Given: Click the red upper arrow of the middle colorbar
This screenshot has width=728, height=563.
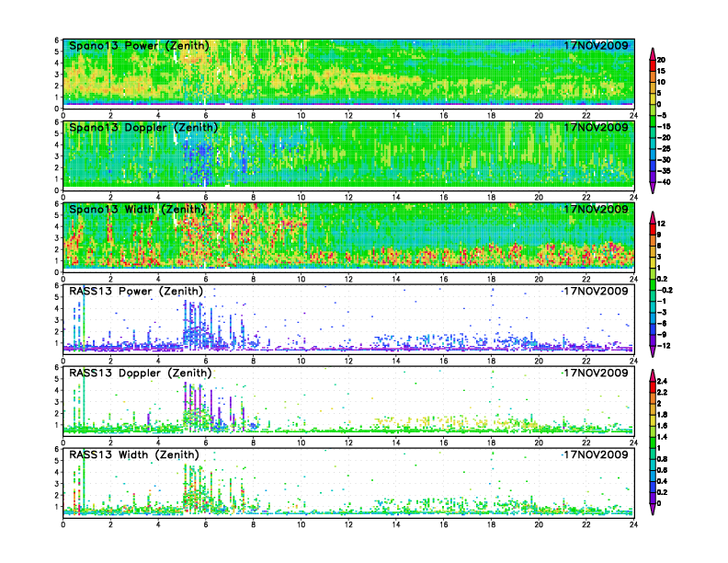Looking at the screenshot, I should [x=653, y=217].
